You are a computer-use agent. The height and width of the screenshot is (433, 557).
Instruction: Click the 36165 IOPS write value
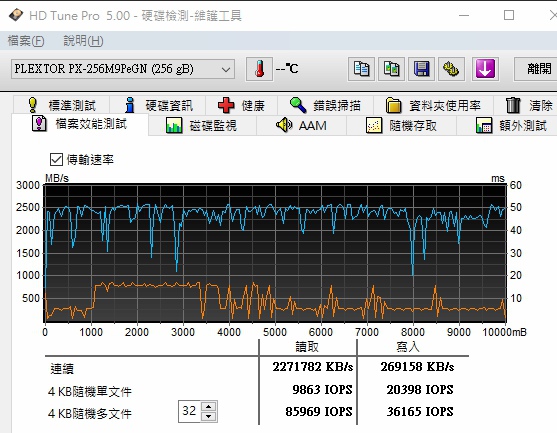pyautogui.click(x=420, y=412)
